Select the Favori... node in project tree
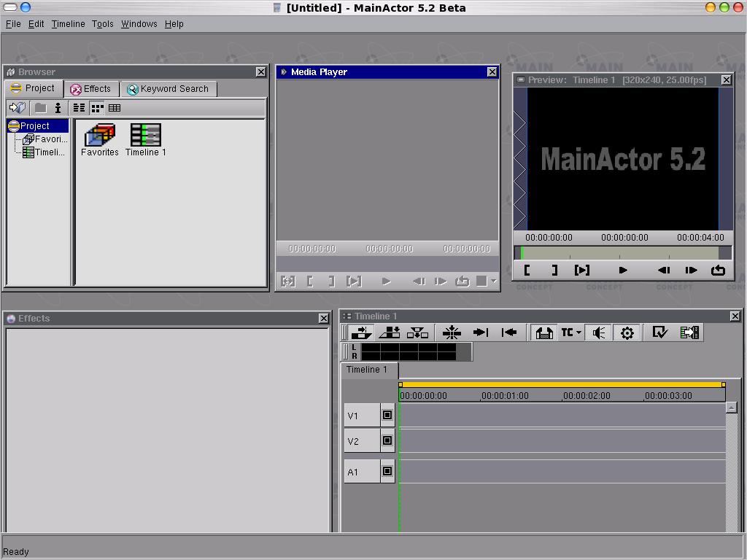The image size is (747, 560). (46, 139)
